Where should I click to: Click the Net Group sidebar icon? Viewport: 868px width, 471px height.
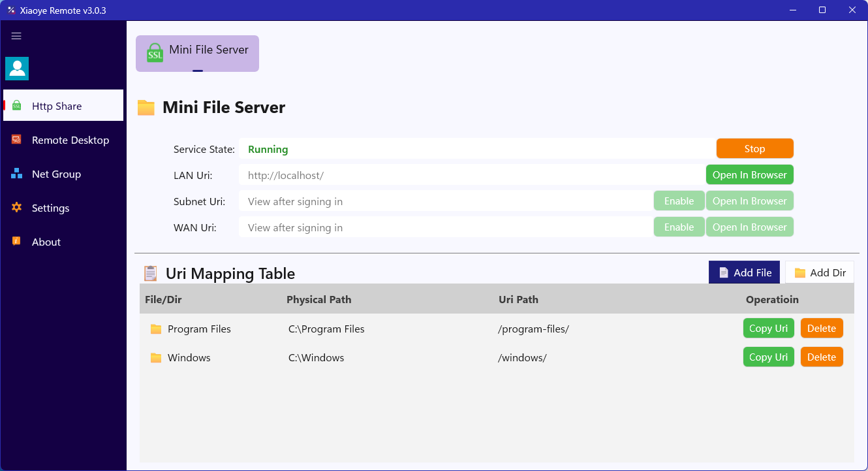coord(17,174)
